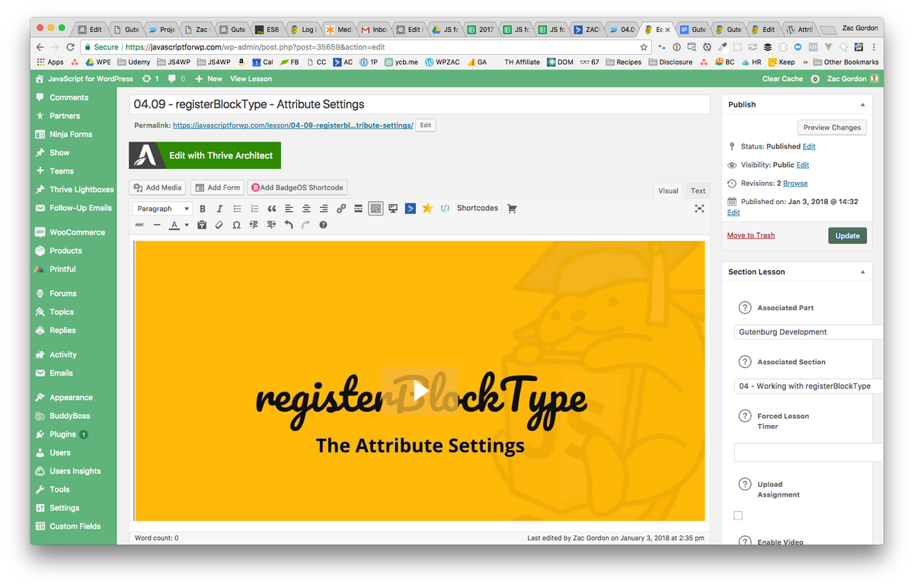Open Associated Part select box
Image resolution: width=914 pixels, height=588 pixels.
click(x=809, y=332)
